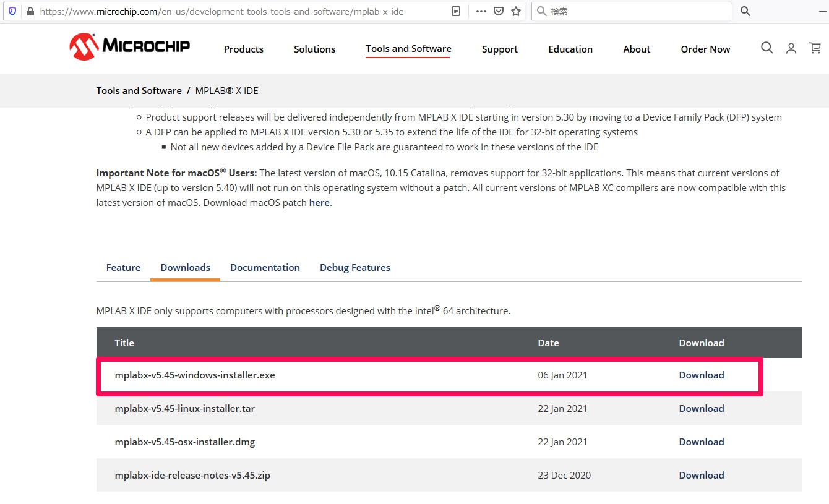
Task: Go to Tools and Software breadcrumb
Action: pyautogui.click(x=139, y=90)
